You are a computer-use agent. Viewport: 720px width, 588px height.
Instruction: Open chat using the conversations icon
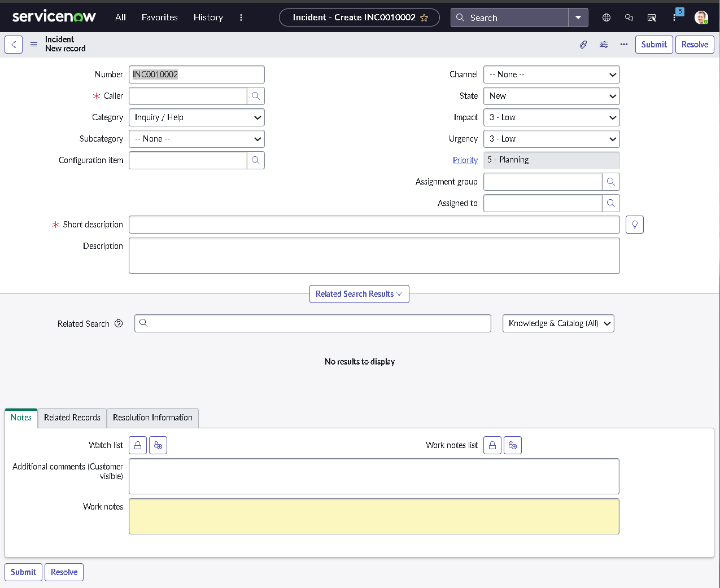629,17
